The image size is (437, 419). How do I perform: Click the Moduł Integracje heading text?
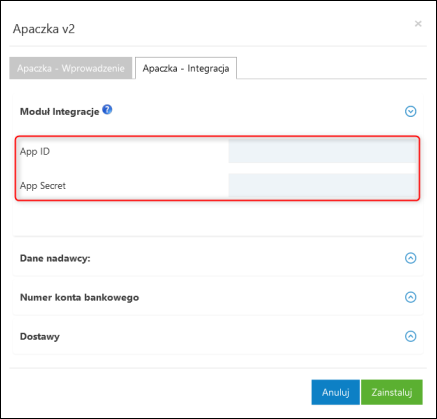tap(60, 111)
